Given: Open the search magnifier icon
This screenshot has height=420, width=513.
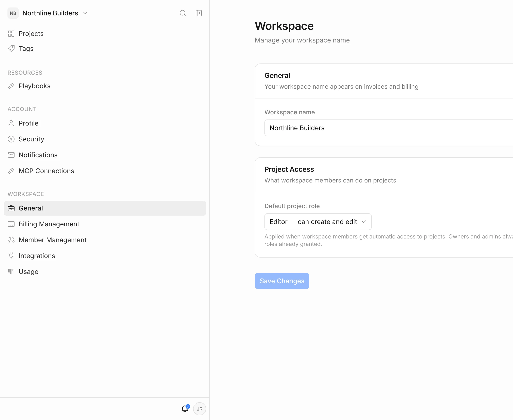Looking at the screenshot, I should coord(183,13).
